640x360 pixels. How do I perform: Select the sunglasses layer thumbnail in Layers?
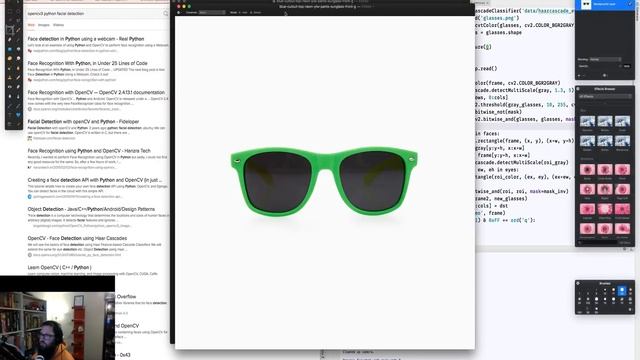pyautogui.click(x=586, y=4)
